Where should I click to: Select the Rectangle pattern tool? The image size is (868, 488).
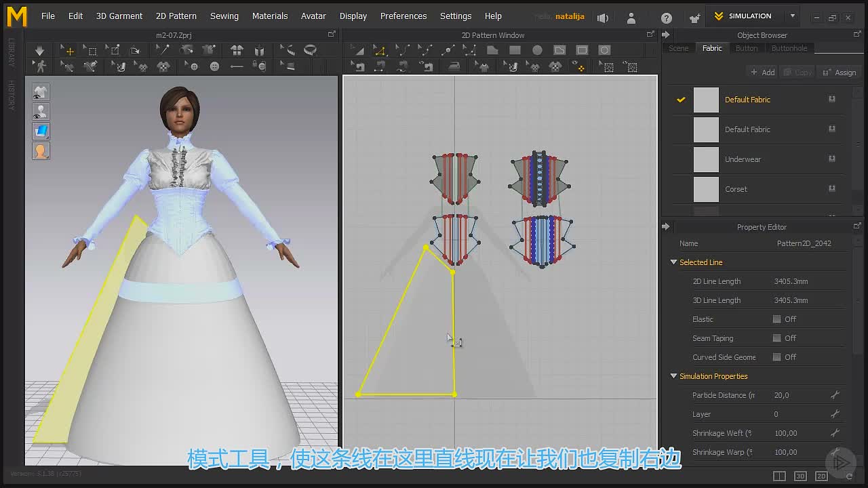(x=515, y=50)
